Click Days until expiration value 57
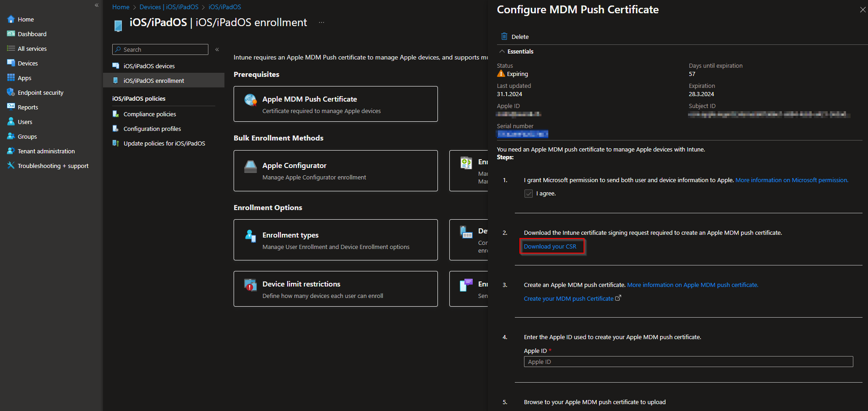This screenshot has width=868, height=411. [x=692, y=74]
